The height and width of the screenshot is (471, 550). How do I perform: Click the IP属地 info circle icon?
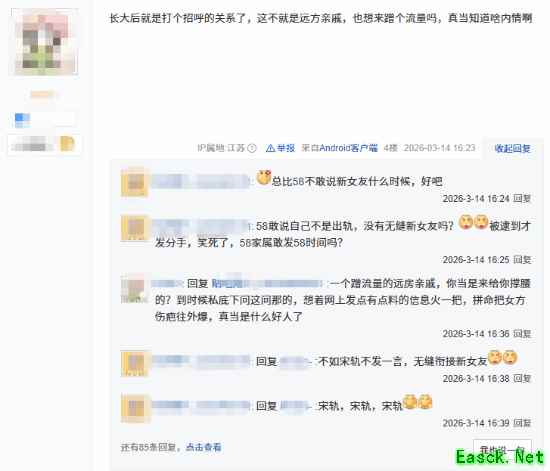252,148
